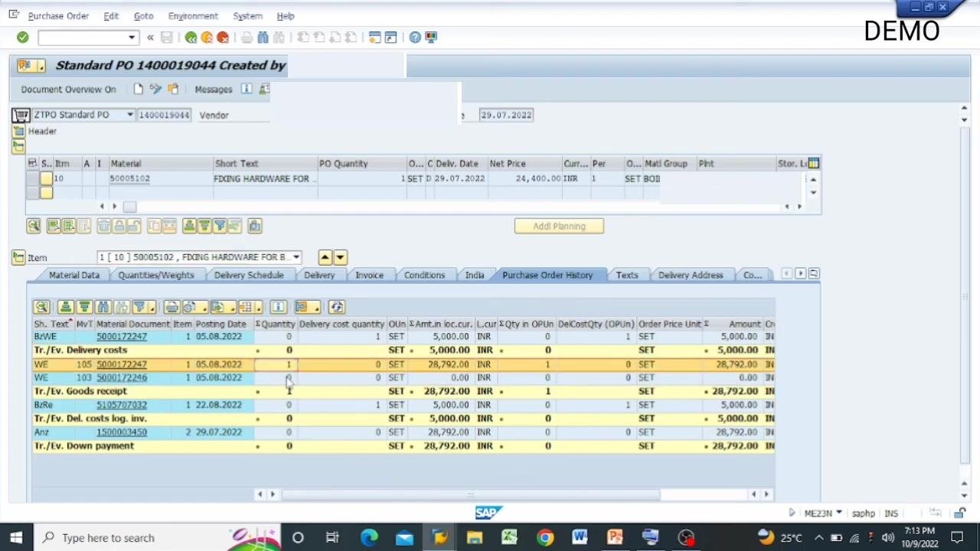980x551 pixels.
Task: Select the row selector for item 10
Action: click(31, 178)
